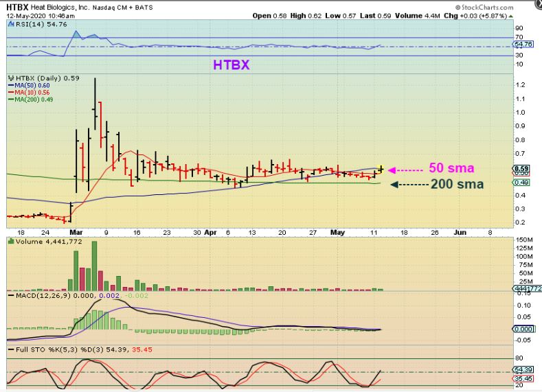This screenshot has width=542, height=392.
Task: Select the Open 0.58 value
Action: [x=269, y=16]
